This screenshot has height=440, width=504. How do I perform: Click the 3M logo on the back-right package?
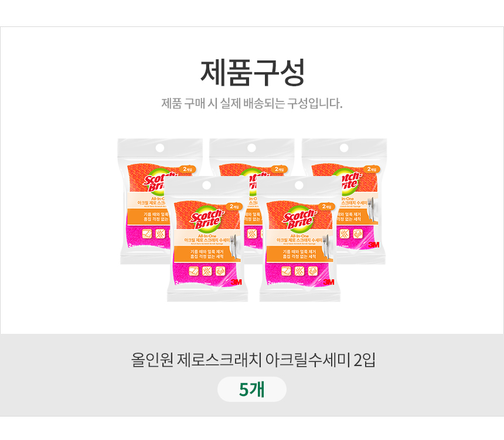pyautogui.click(x=374, y=245)
